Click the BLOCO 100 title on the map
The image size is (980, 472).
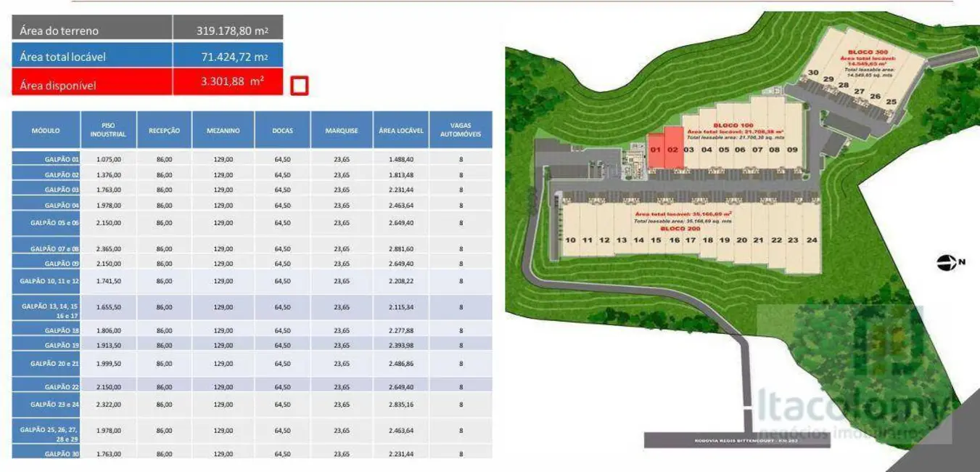[733, 125]
